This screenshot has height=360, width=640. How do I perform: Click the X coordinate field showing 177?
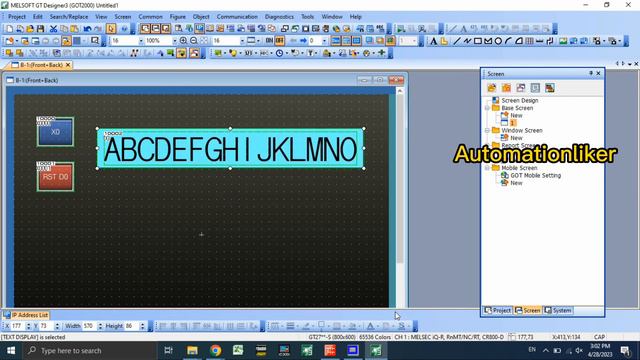pos(18,326)
